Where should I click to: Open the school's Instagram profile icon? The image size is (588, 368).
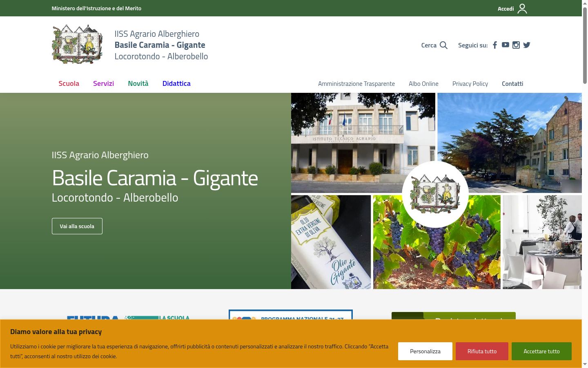click(516, 45)
